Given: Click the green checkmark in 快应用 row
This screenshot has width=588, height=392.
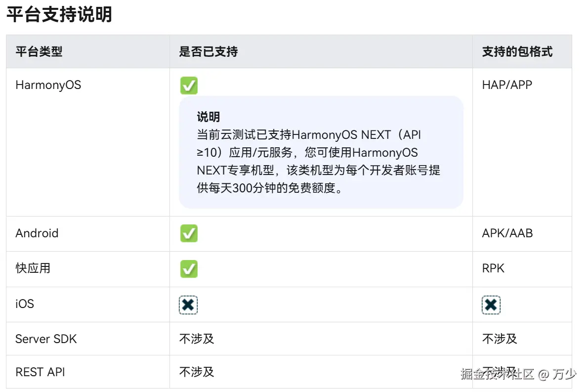Looking at the screenshot, I should point(189,269).
